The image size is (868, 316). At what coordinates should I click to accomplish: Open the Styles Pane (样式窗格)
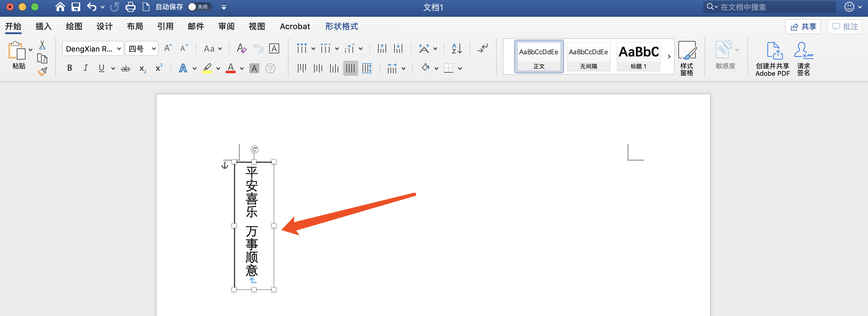click(x=687, y=59)
